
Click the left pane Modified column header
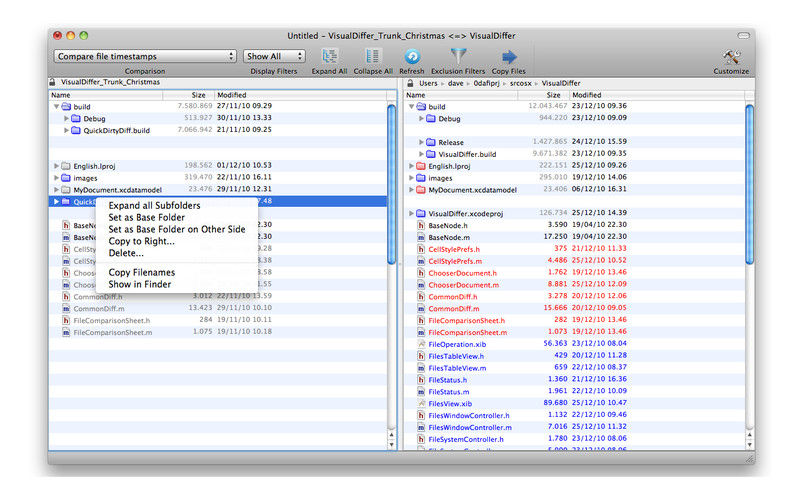[x=300, y=95]
